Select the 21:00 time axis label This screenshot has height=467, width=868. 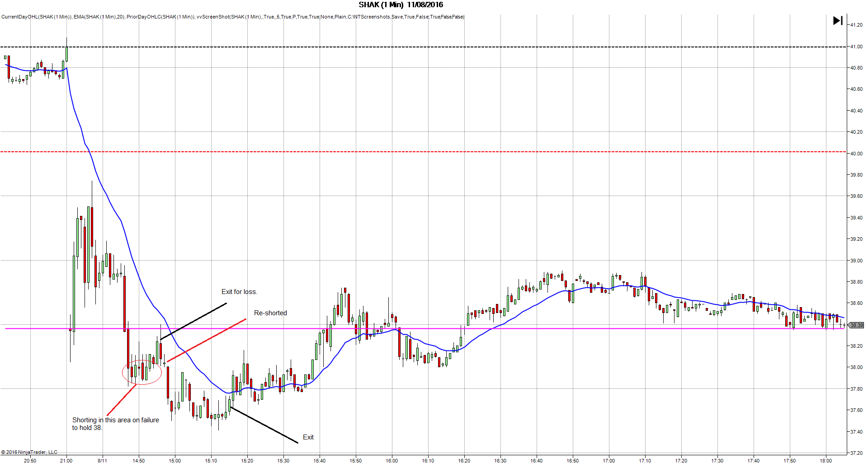66,461
